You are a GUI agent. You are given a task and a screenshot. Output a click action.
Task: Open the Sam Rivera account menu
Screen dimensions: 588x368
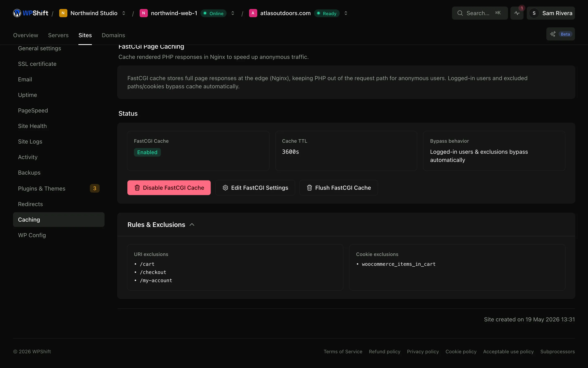pyautogui.click(x=551, y=13)
